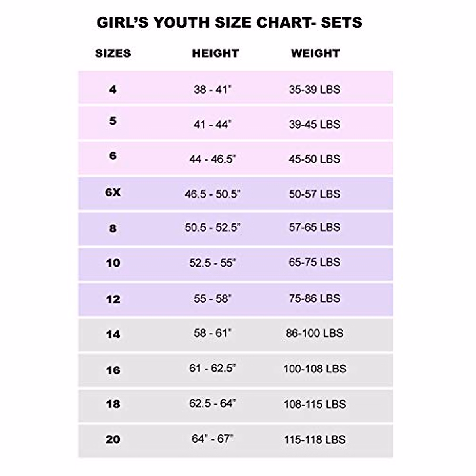Screen dimensions: 476x476
Task: Click the WEIGHT column header
Action: pyautogui.click(x=315, y=54)
